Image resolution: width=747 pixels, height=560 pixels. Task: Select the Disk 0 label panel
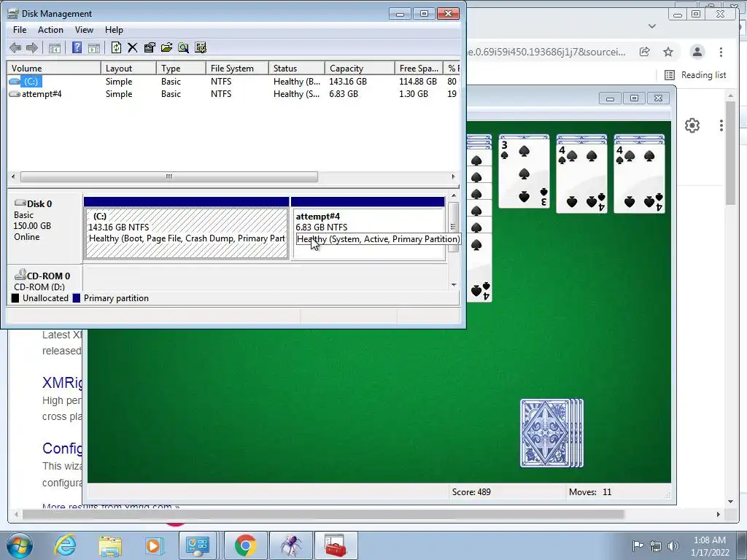[44, 227]
